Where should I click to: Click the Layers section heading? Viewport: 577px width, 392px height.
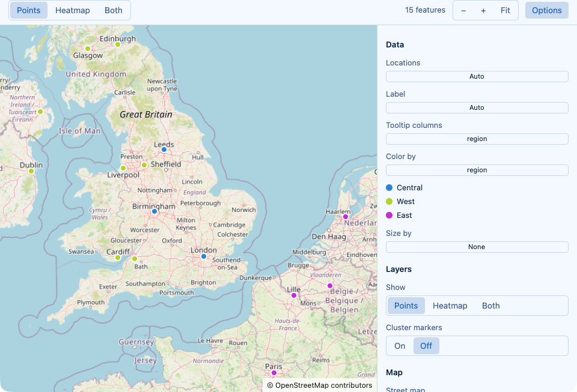coord(398,270)
